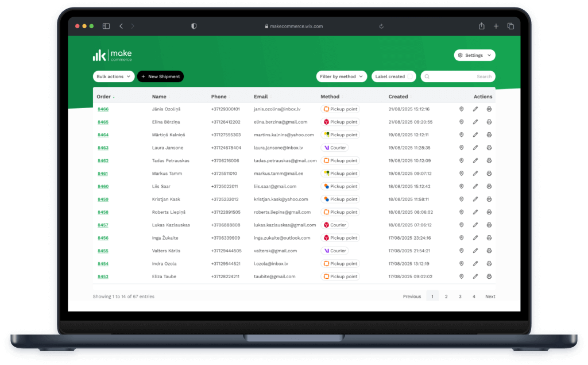The image size is (588, 365).
Task: Open the order 8460 link
Action: coord(103,186)
